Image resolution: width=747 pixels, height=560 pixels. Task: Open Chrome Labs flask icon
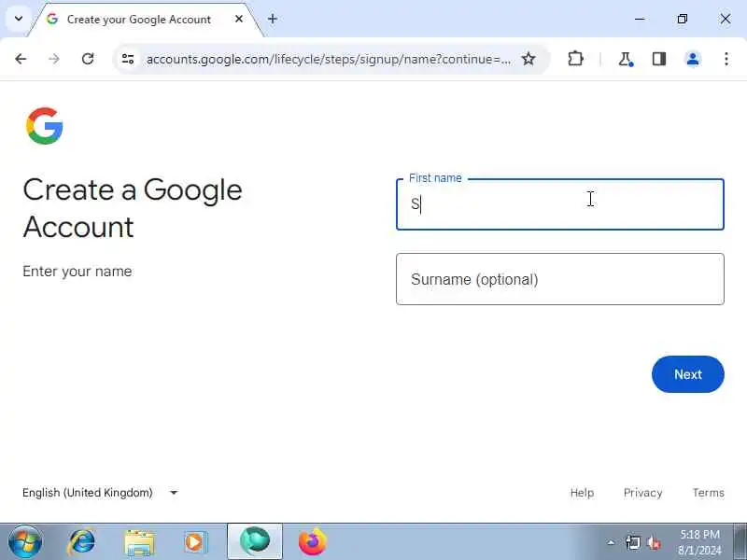point(626,59)
